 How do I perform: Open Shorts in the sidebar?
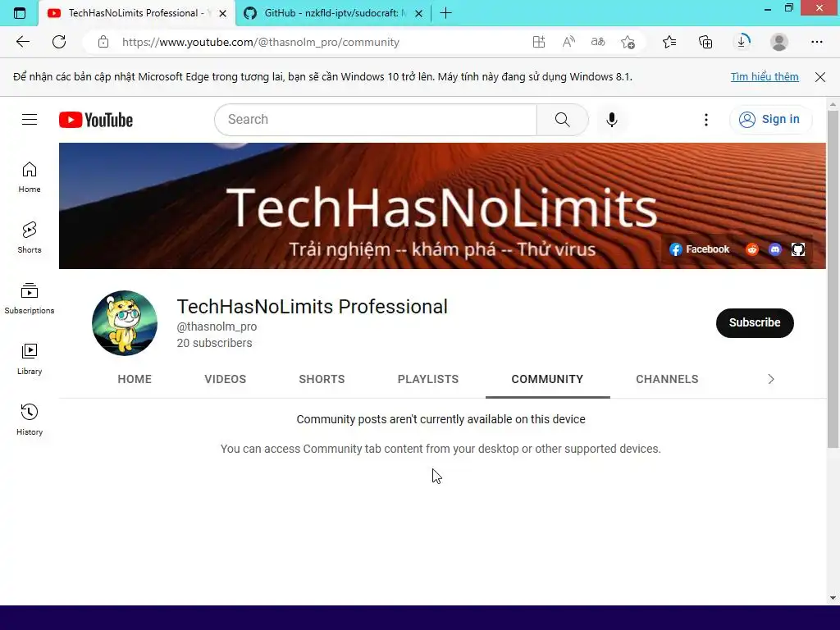pos(30,238)
